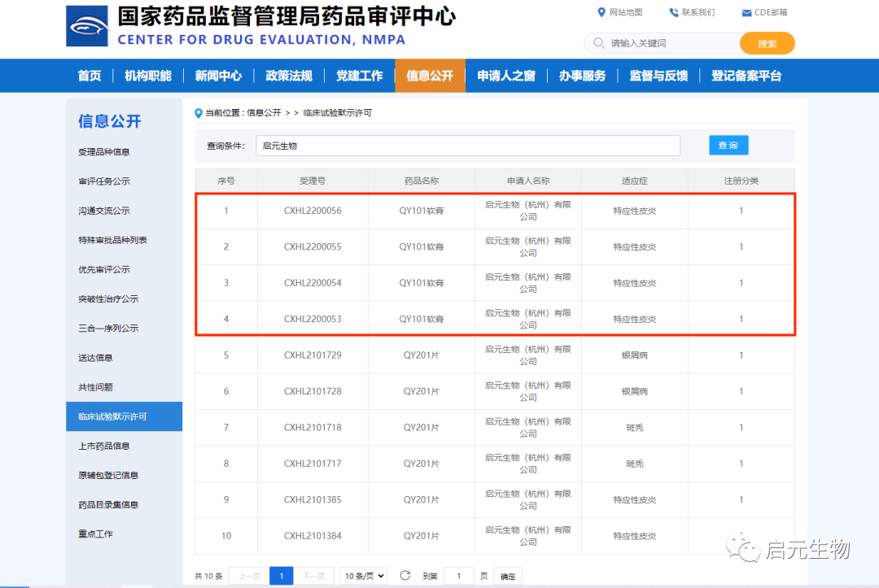Expand the 10条/页 page size dropdown
Image resolution: width=879 pixels, height=588 pixels.
pos(364,576)
